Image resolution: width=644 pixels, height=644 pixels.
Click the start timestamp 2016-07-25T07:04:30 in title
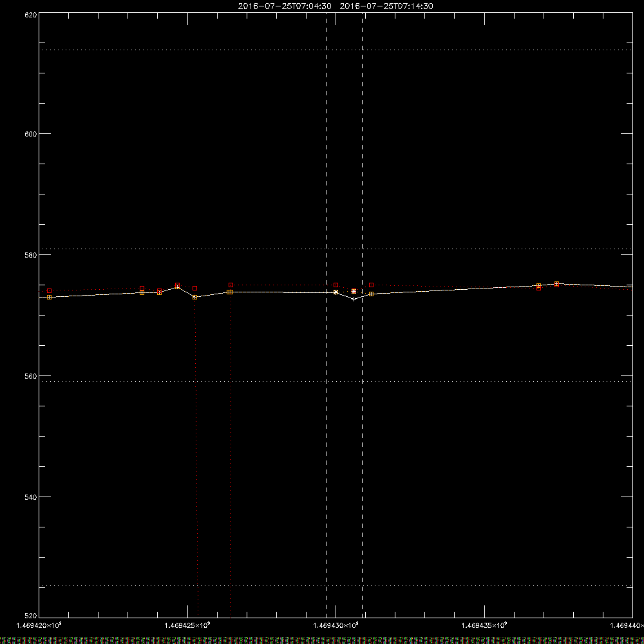[285, 6]
